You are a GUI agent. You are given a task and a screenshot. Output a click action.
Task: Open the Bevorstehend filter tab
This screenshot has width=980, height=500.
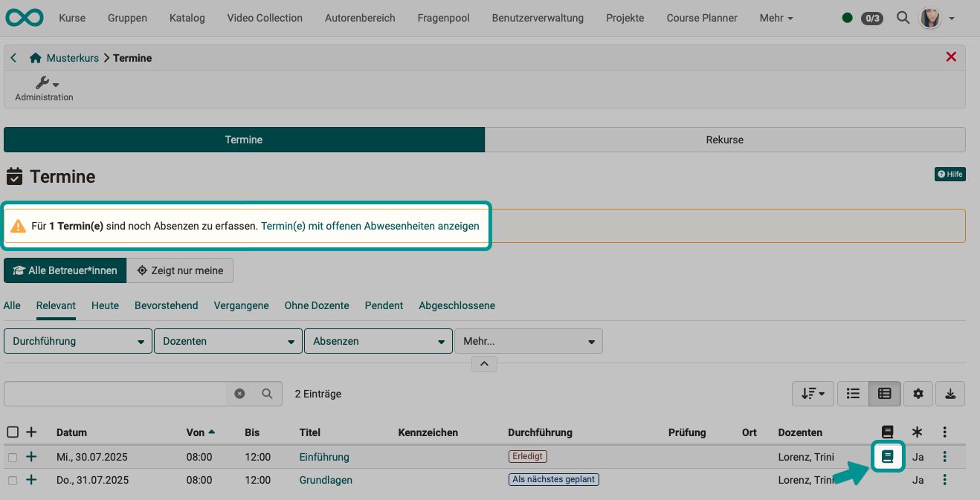[x=166, y=305]
